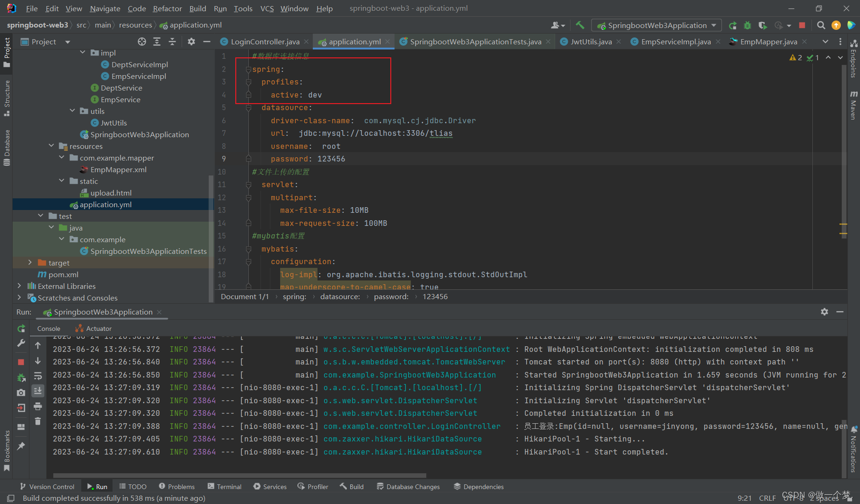Expand Scratches and Consoles node

(19, 297)
